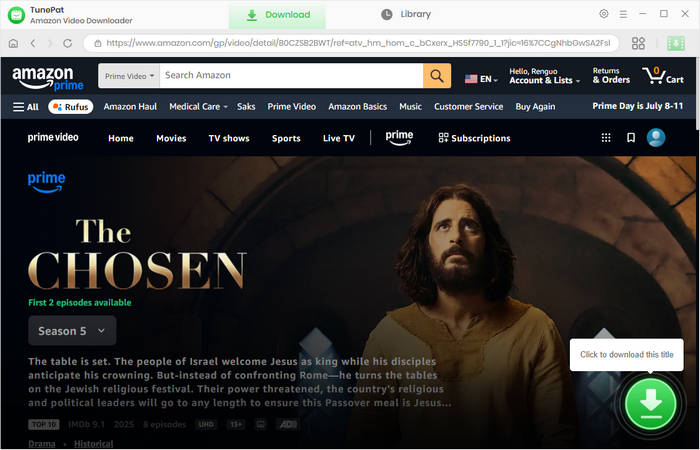Image resolution: width=700 pixels, height=450 pixels.
Task: Open Saks link
Action: (x=246, y=107)
